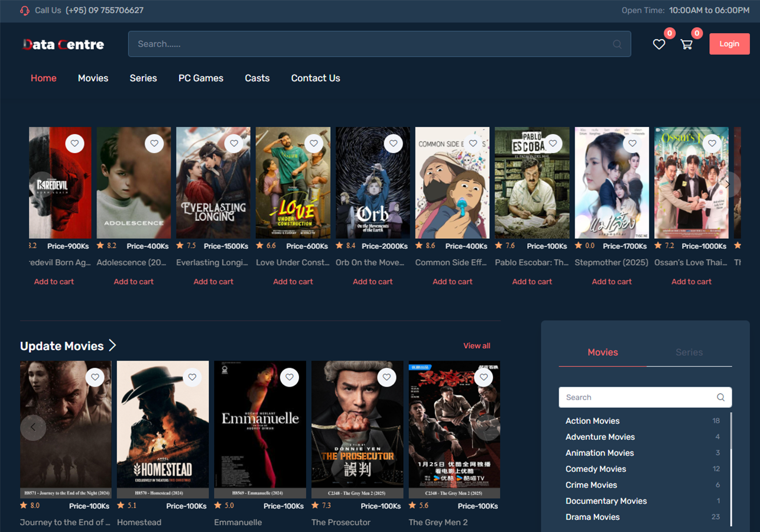Add Ossan's Love Thailand to cart
760x532 pixels.
point(691,281)
